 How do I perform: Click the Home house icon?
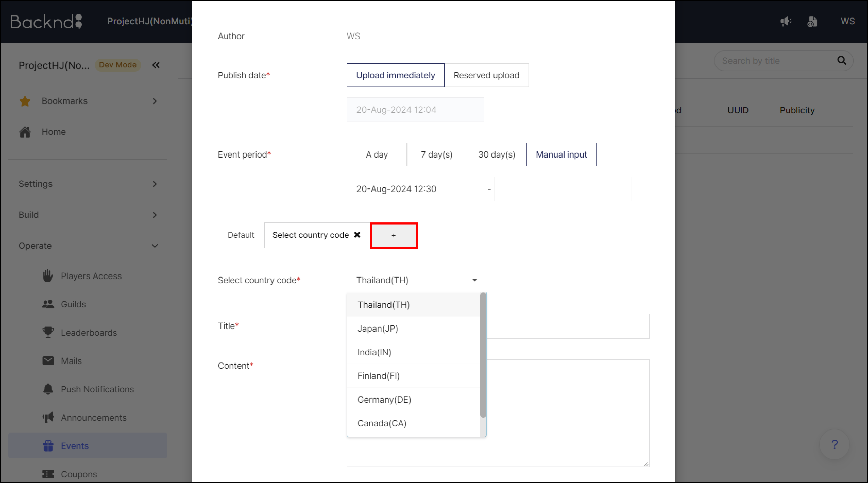[x=25, y=132]
